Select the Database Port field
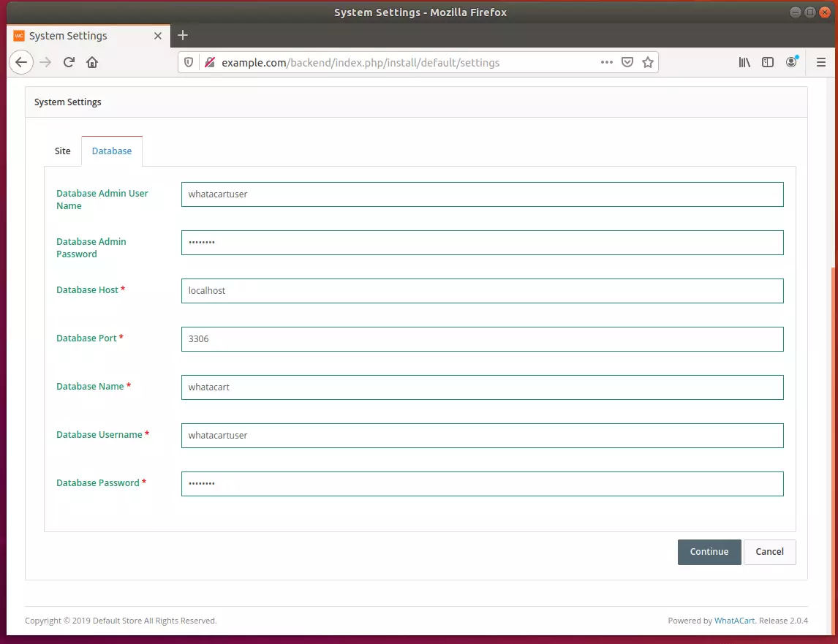The width and height of the screenshot is (838, 644). point(482,339)
